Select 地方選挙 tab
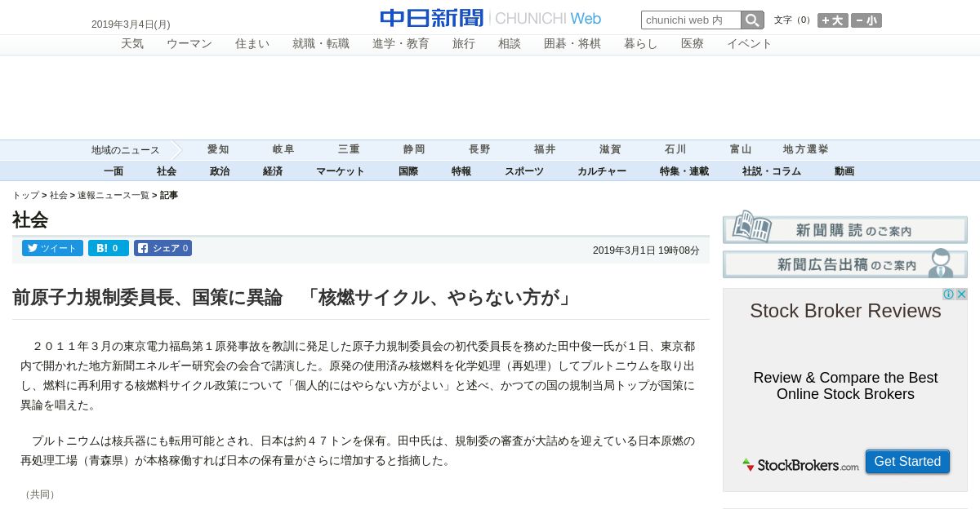 pyautogui.click(x=806, y=149)
